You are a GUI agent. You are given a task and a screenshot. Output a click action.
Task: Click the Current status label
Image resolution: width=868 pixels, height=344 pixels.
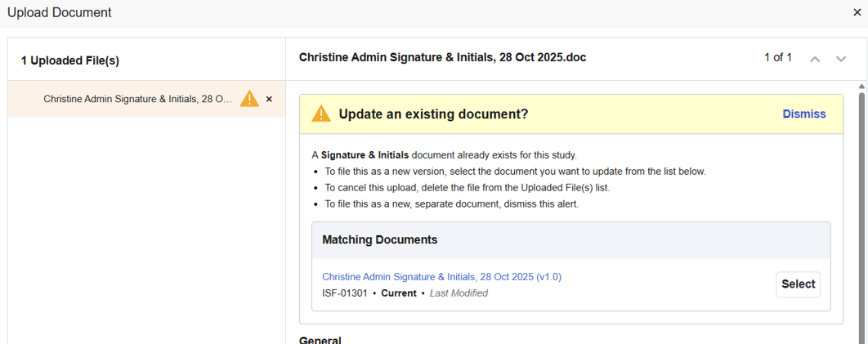398,293
